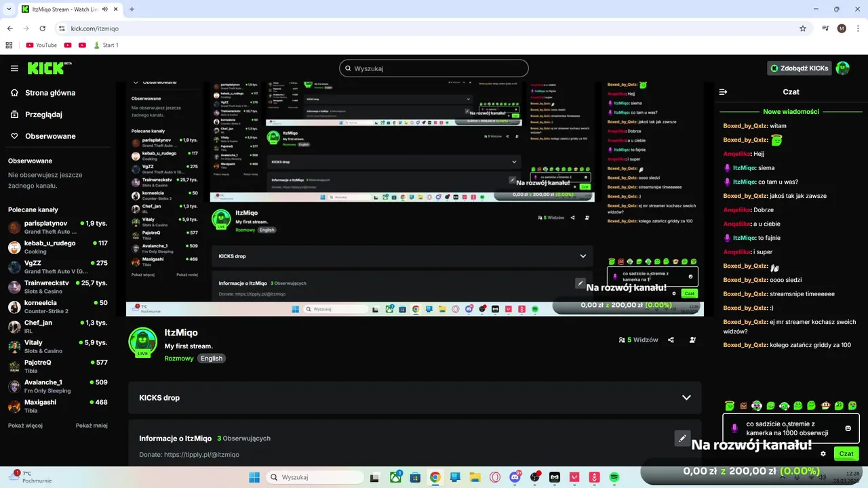The width and height of the screenshot is (868, 488).
Task: Open VgZZ recommended channel
Action: click(x=58, y=267)
